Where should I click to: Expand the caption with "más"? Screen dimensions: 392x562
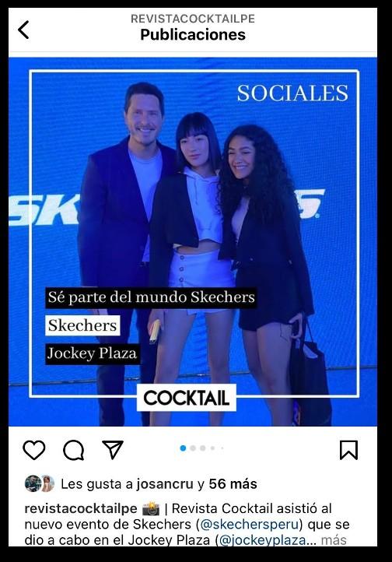(x=334, y=539)
